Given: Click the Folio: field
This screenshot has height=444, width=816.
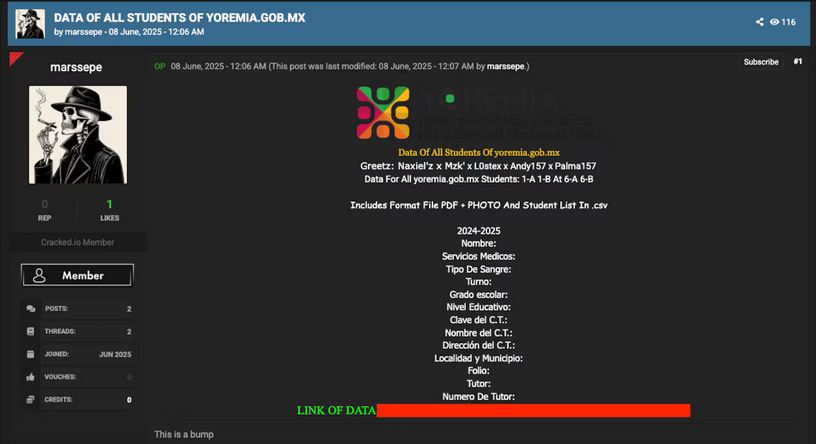Looking at the screenshot, I should click(479, 371).
